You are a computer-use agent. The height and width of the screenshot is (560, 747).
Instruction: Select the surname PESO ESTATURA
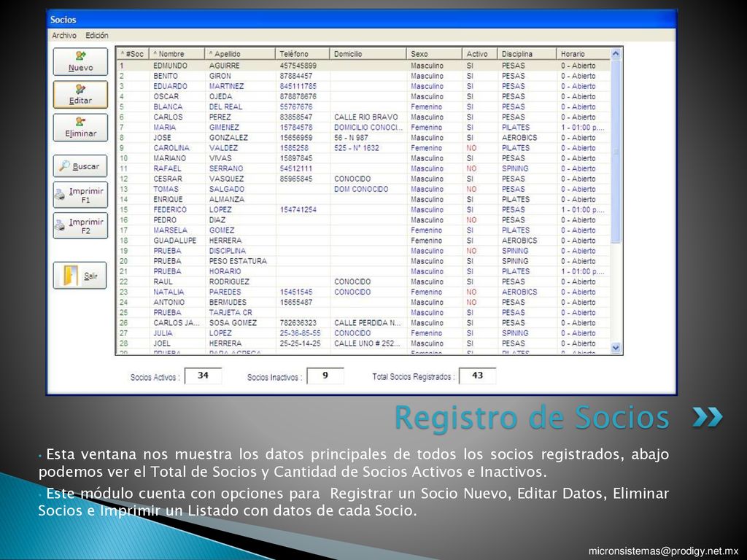(238, 262)
